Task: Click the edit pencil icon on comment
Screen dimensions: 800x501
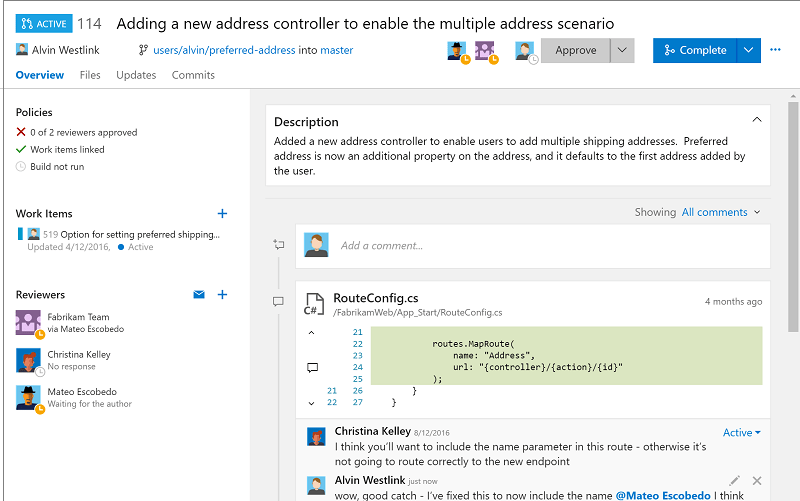Action: pyautogui.click(x=735, y=481)
